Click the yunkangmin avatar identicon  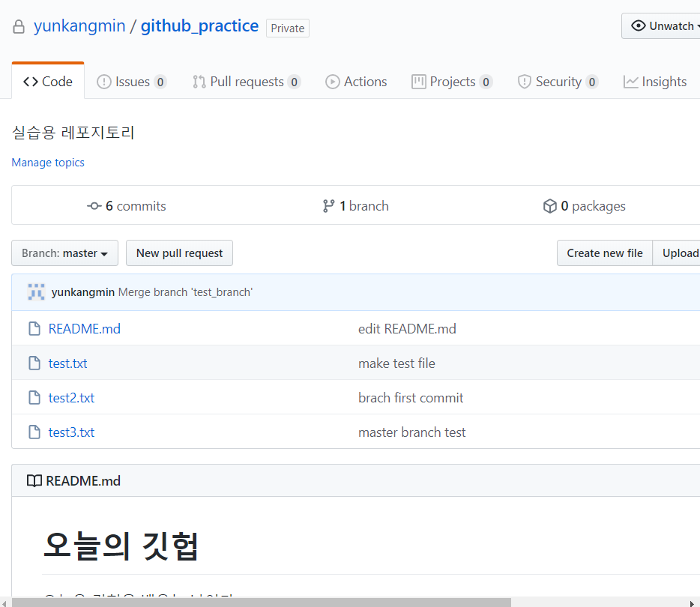36,292
